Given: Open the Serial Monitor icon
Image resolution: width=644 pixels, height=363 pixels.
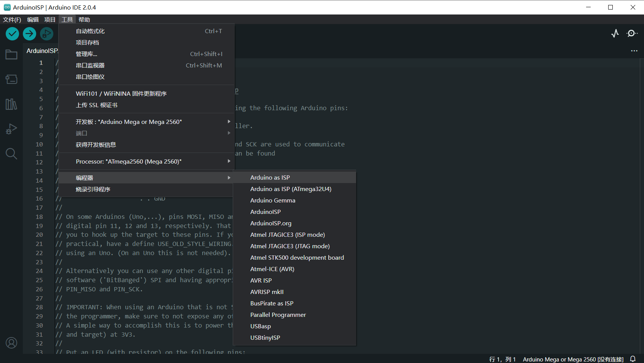Looking at the screenshot, I should (632, 34).
